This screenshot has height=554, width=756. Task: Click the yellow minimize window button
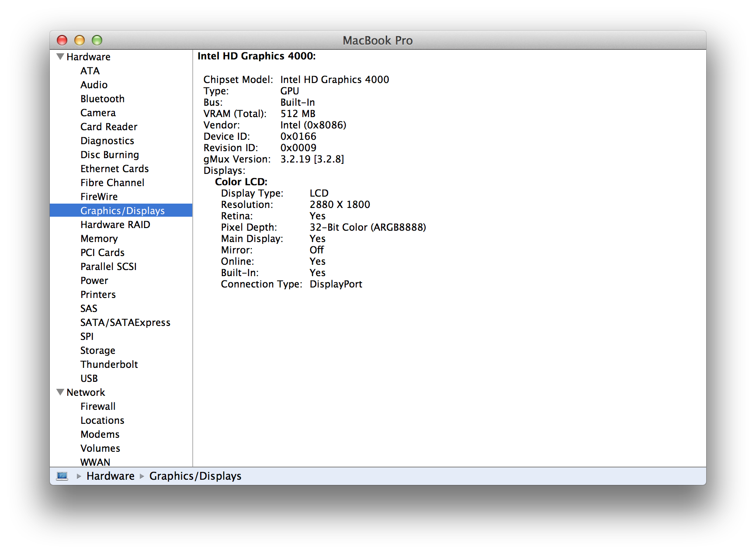[x=80, y=40]
